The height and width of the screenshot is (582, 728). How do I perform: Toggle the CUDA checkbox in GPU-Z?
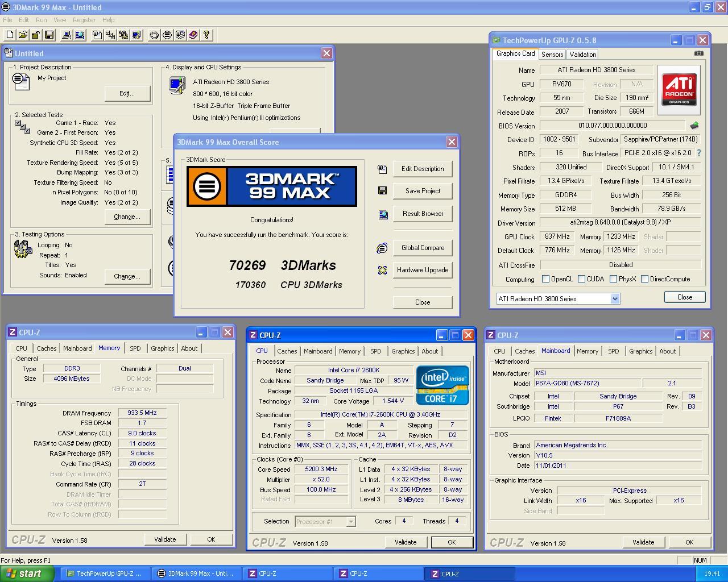tap(581, 279)
